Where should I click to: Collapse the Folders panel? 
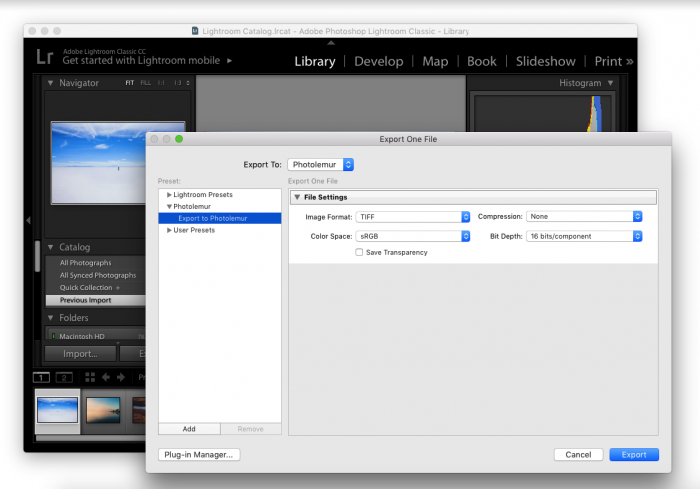point(50,318)
